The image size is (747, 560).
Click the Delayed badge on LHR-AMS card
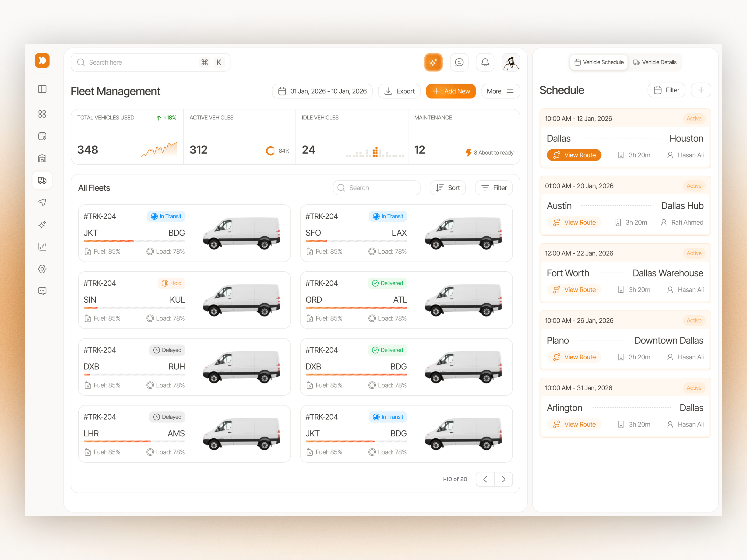[167, 417]
